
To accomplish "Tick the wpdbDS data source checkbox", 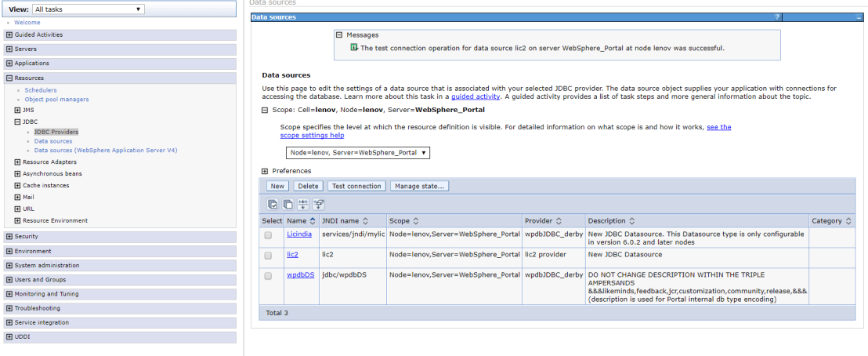I will (x=269, y=275).
